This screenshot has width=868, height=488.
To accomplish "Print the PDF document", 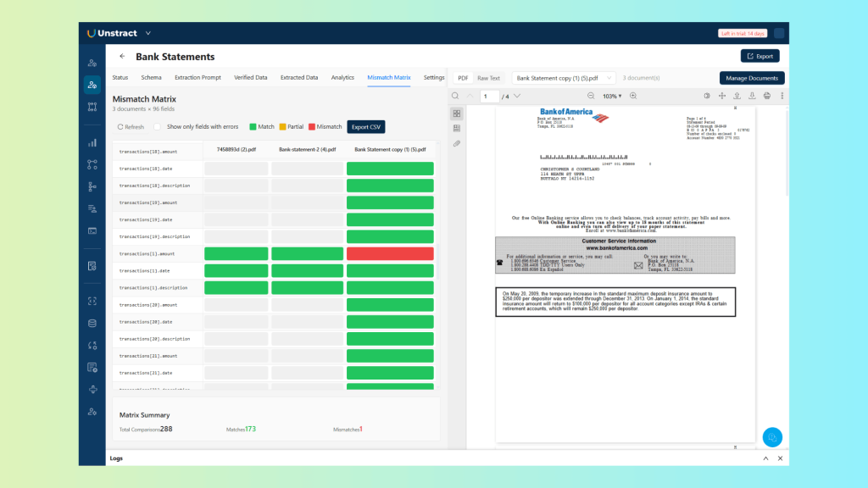I will pyautogui.click(x=766, y=96).
